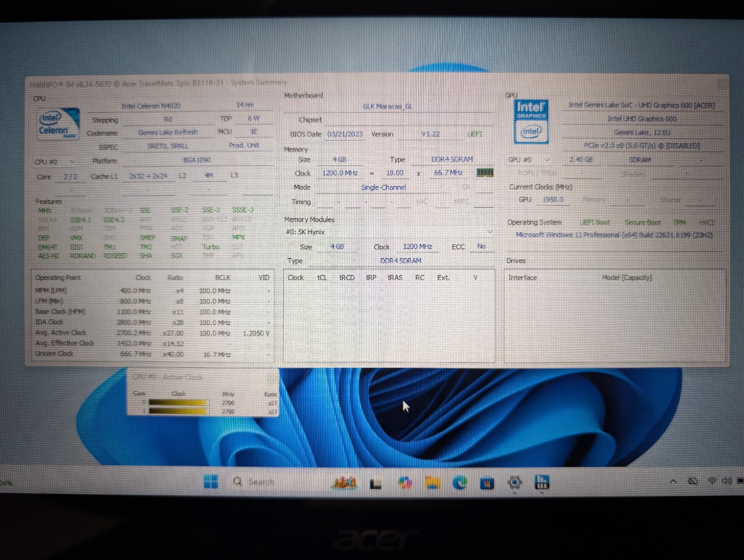This screenshot has width=744, height=560.
Task: Click the crossed-out cloud tray icon
Action: (693, 481)
